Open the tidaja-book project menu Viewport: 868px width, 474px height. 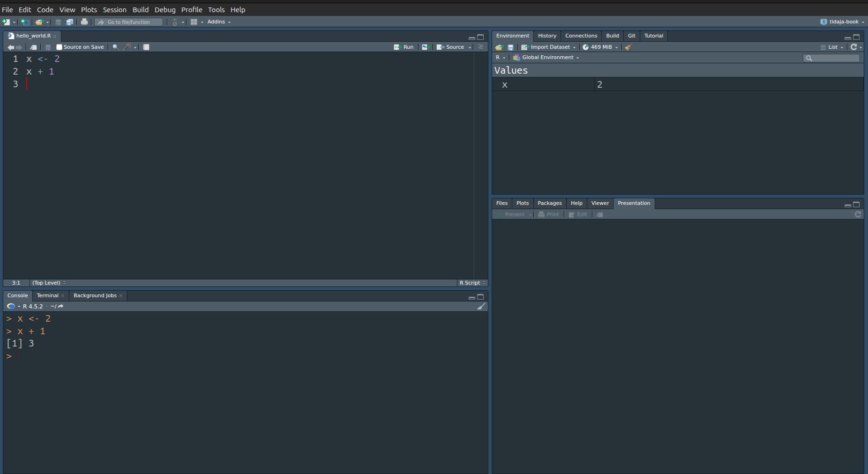click(x=843, y=22)
